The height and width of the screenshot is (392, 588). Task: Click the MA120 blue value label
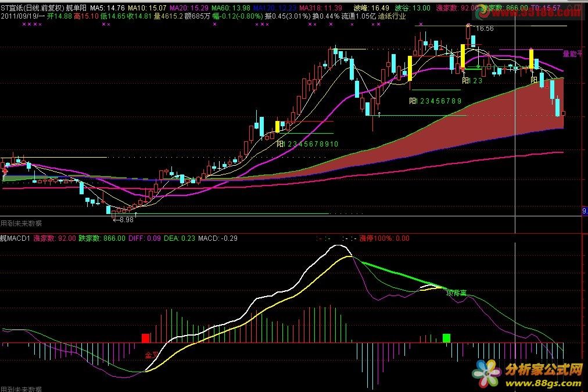coord(274,8)
